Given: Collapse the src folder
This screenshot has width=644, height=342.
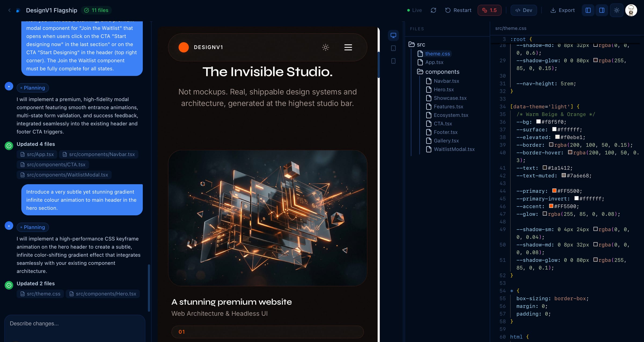Looking at the screenshot, I should click(x=417, y=44).
